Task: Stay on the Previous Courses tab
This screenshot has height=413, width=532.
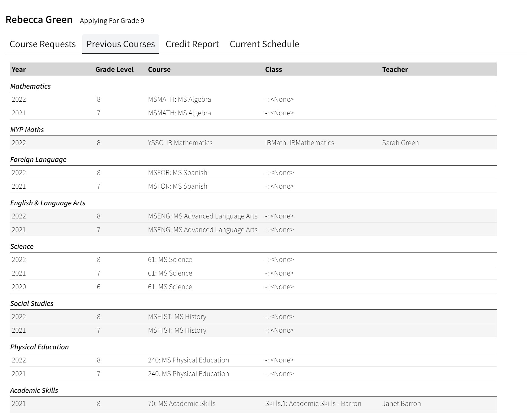Action: point(120,44)
